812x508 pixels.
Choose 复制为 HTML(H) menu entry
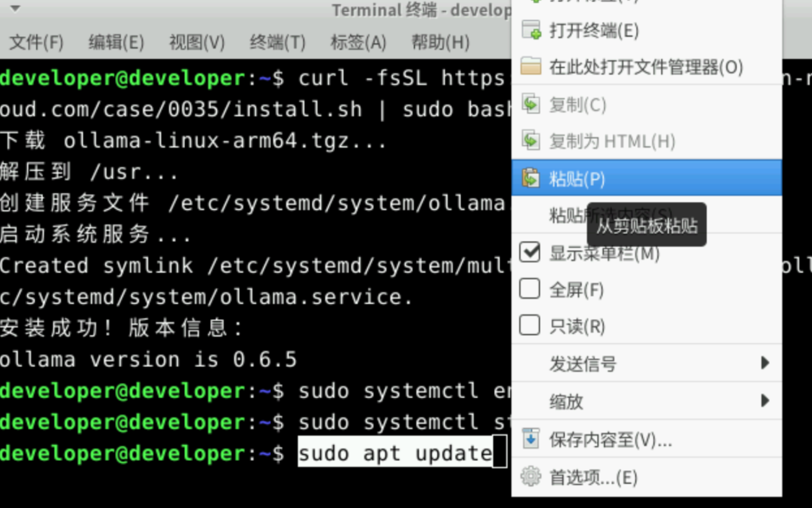pos(647,141)
